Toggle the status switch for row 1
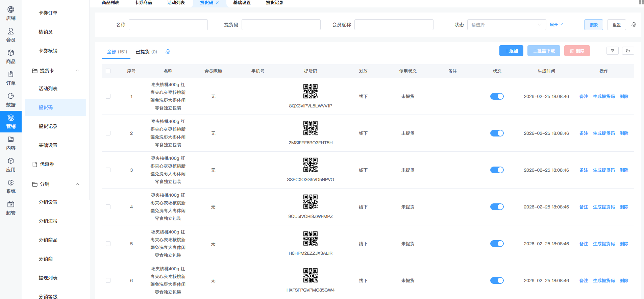The width and height of the screenshot is (644, 299). 497,96
